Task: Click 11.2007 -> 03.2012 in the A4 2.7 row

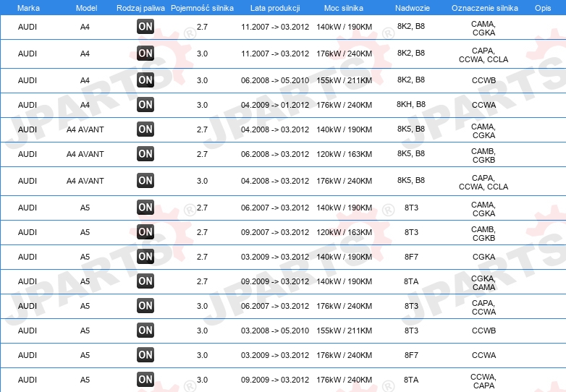Action: point(275,27)
